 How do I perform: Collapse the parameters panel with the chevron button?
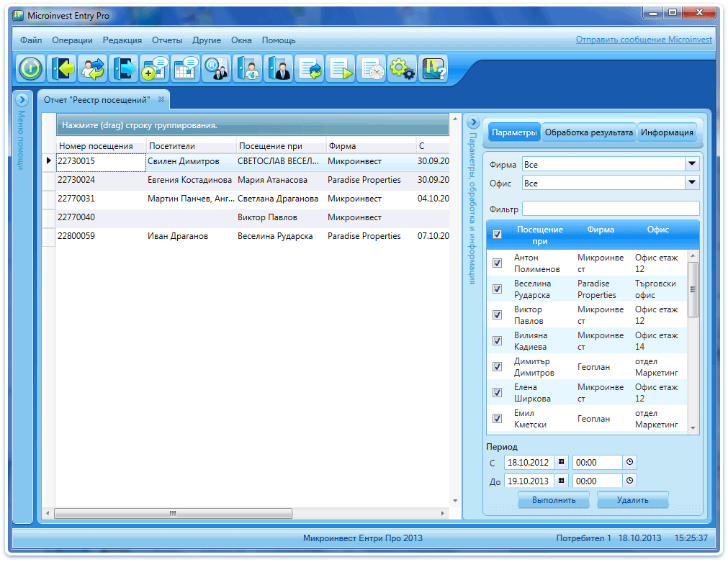coord(472,122)
